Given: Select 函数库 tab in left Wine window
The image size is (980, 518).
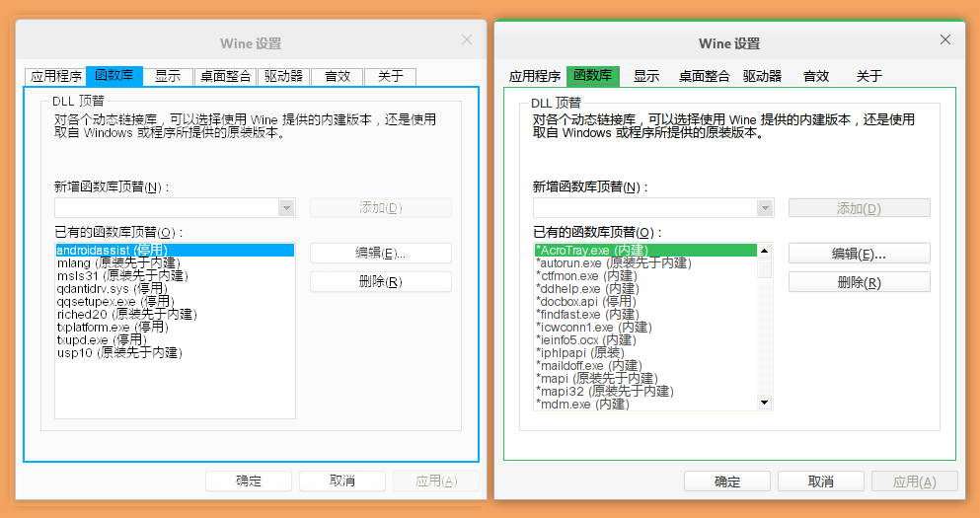Looking at the screenshot, I should (114, 76).
